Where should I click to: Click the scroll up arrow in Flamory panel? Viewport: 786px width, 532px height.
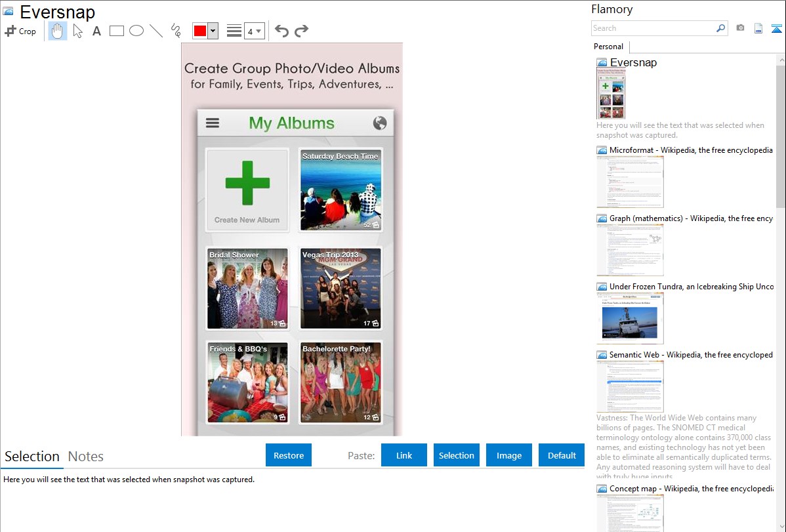click(x=781, y=60)
